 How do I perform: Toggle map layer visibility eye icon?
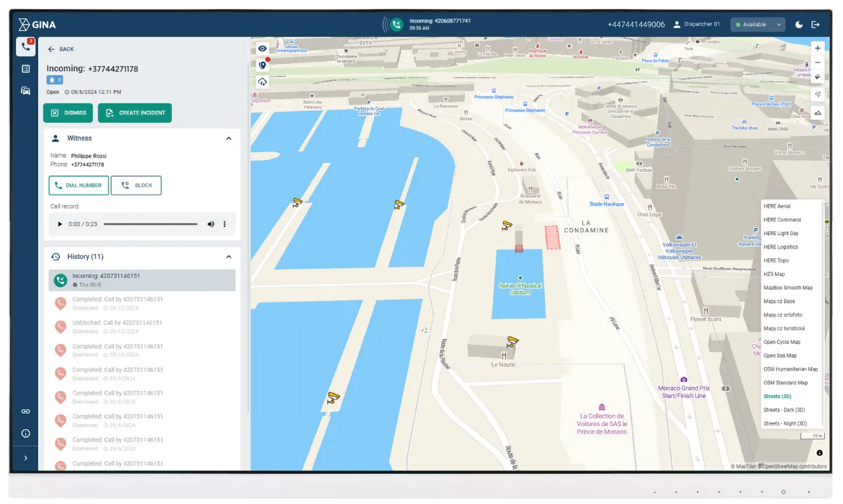[263, 48]
